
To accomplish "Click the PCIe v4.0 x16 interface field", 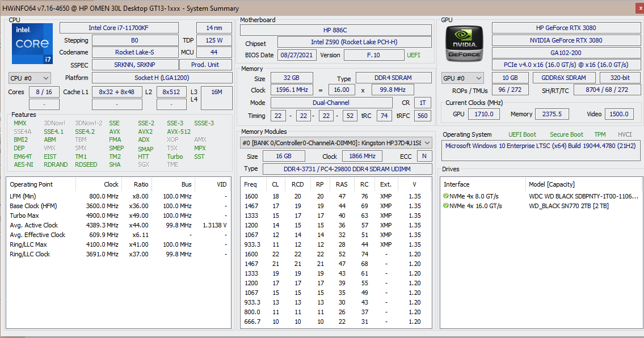I will pyautogui.click(x=566, y=65).
